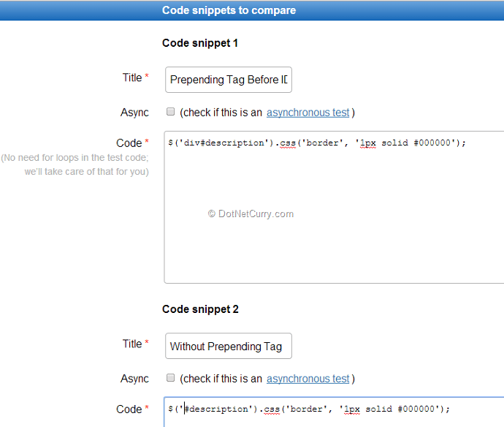
Task: Open the asynchronous test link in snippet 1
Action: [308, 113]
